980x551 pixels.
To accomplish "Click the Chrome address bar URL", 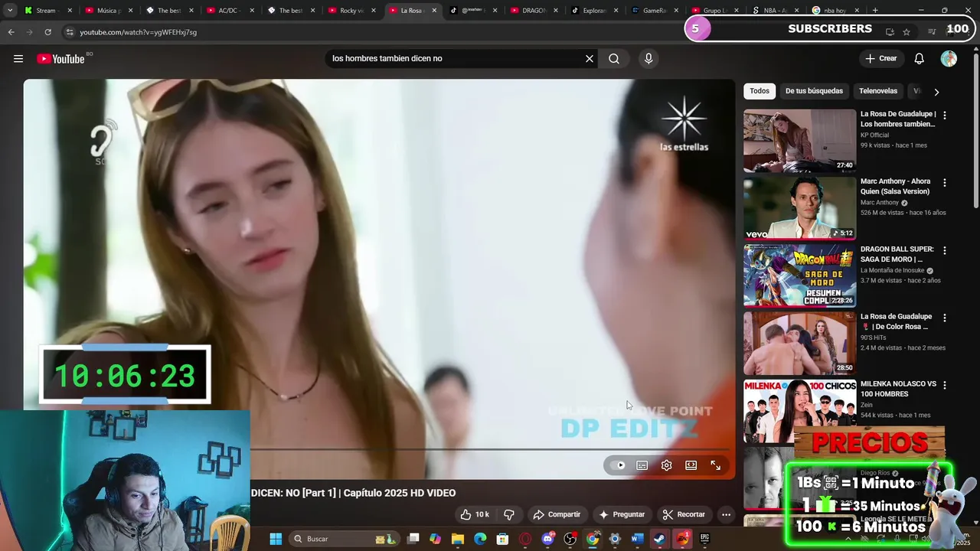I will (139, 32).
